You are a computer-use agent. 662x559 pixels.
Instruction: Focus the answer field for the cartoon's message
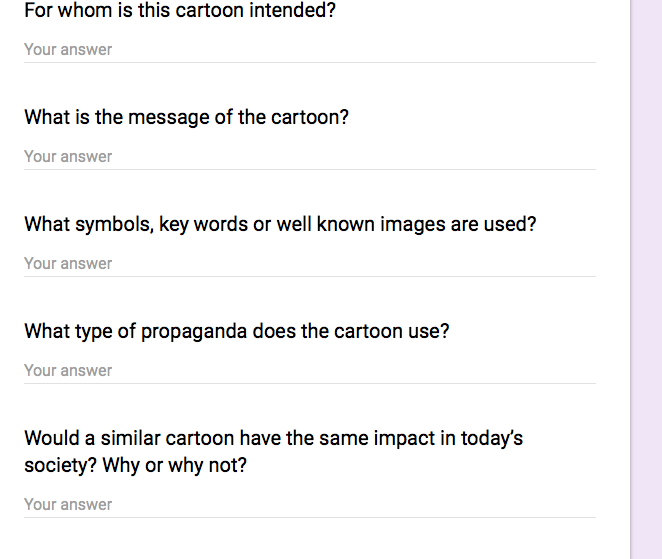309,156
